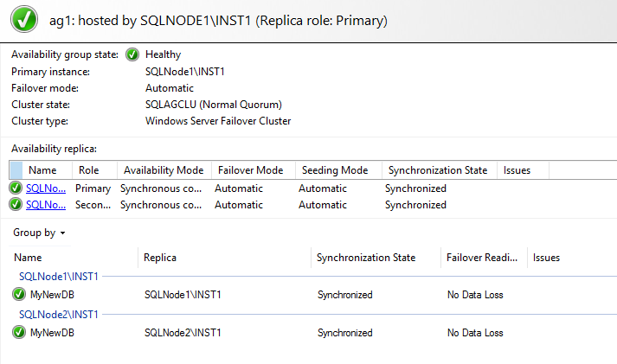Click the Availability group state healthy icon

[x=132, y=54]
